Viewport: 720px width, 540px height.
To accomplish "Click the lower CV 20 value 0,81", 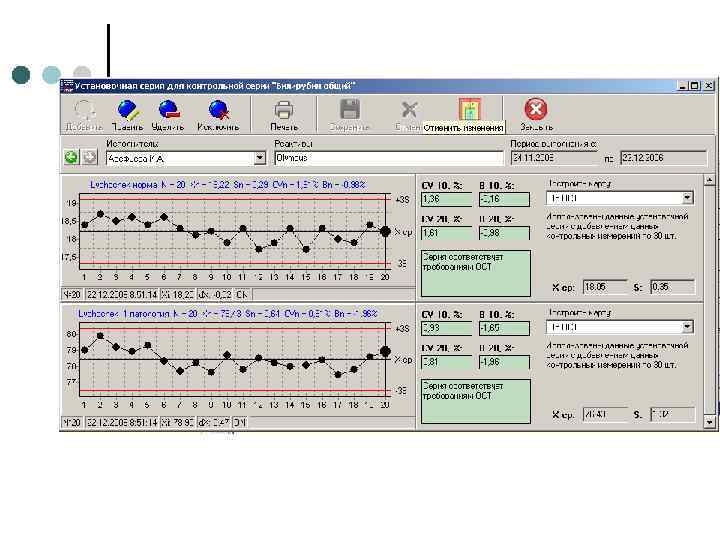I will [446, 362].
